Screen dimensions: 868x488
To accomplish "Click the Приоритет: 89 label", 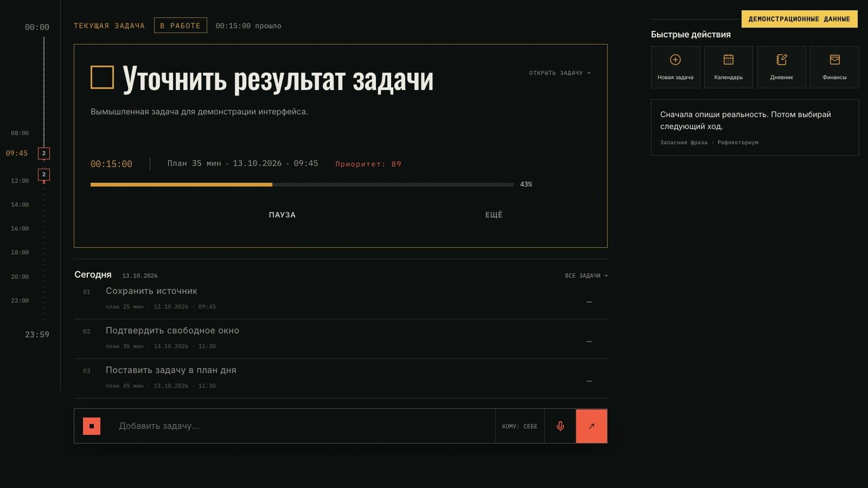I will [x=368, y=164].
